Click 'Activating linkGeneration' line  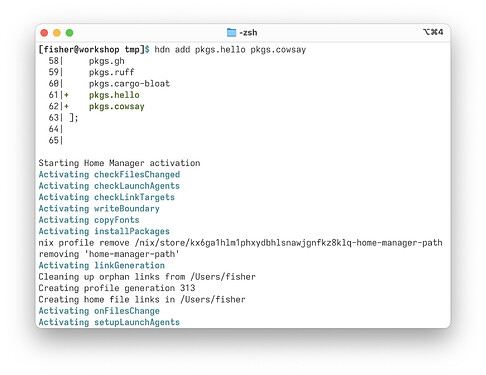[102, 266]
